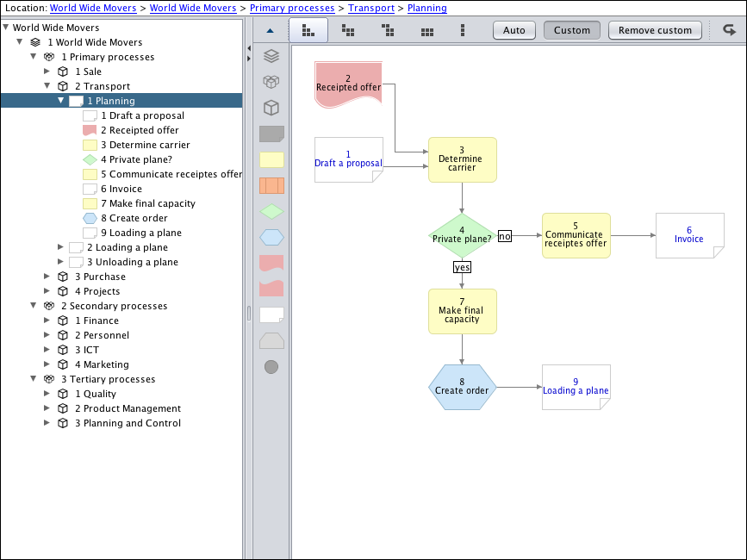Select 1 Quality in tree

click(87, 394)
